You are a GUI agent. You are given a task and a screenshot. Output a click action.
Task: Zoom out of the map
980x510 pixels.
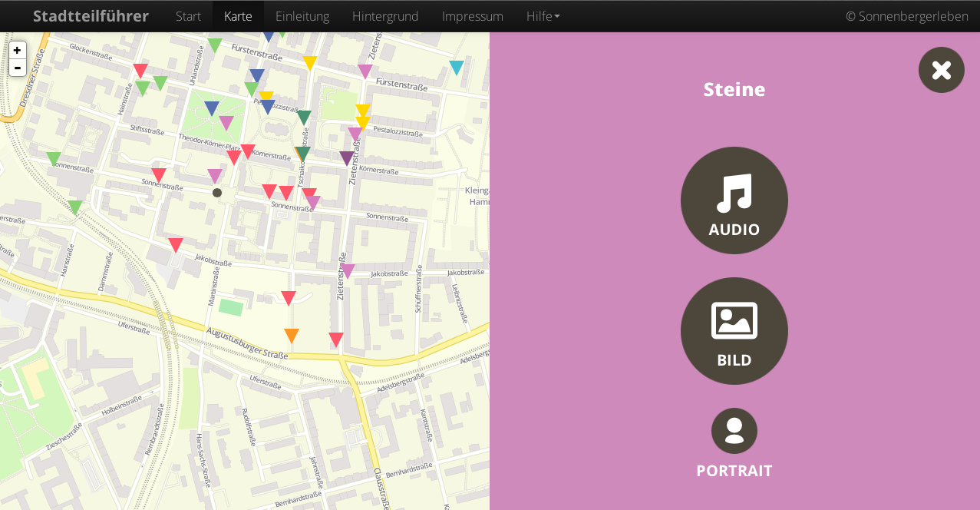tap(17, 68)
